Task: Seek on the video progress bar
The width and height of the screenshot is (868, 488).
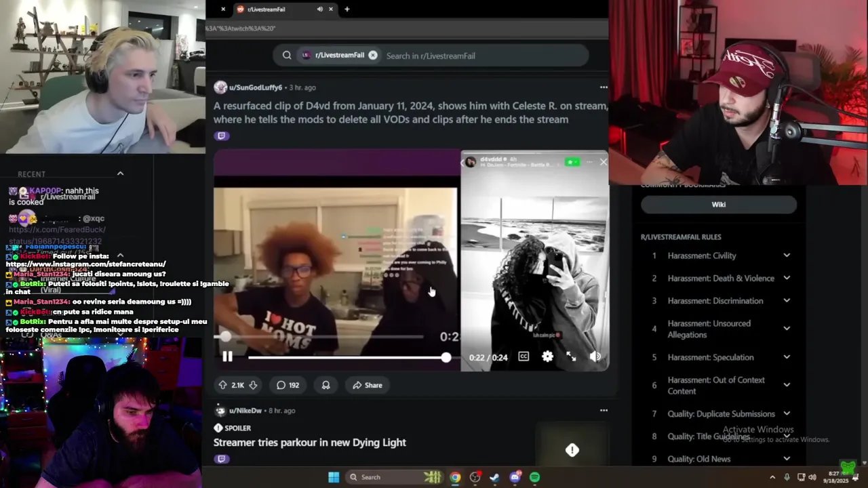Action: 347,357
